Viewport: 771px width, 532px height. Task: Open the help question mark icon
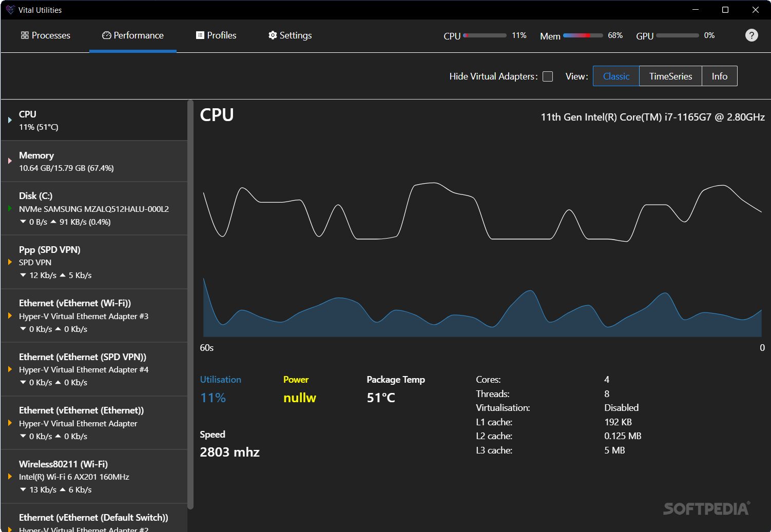click(751, 35)
